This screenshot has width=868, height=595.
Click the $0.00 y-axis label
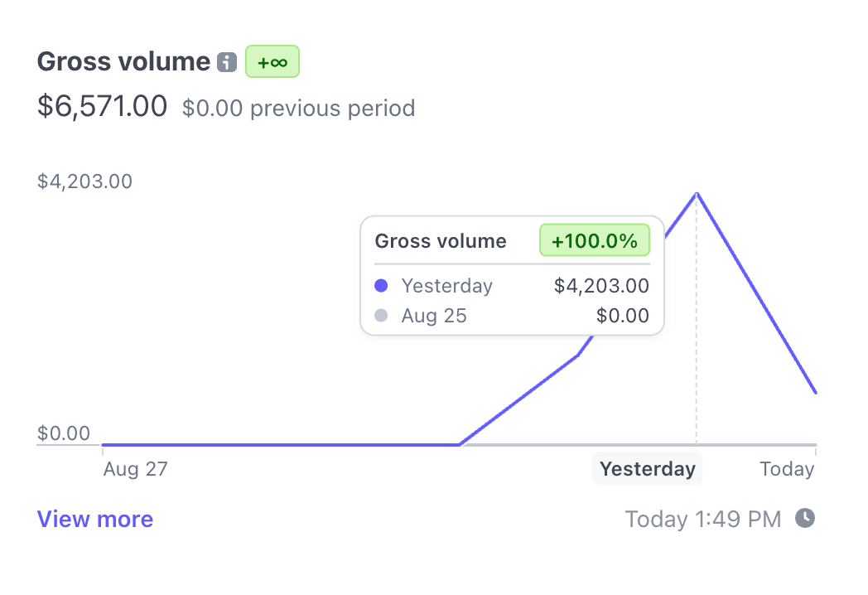[x=64, y=433]
